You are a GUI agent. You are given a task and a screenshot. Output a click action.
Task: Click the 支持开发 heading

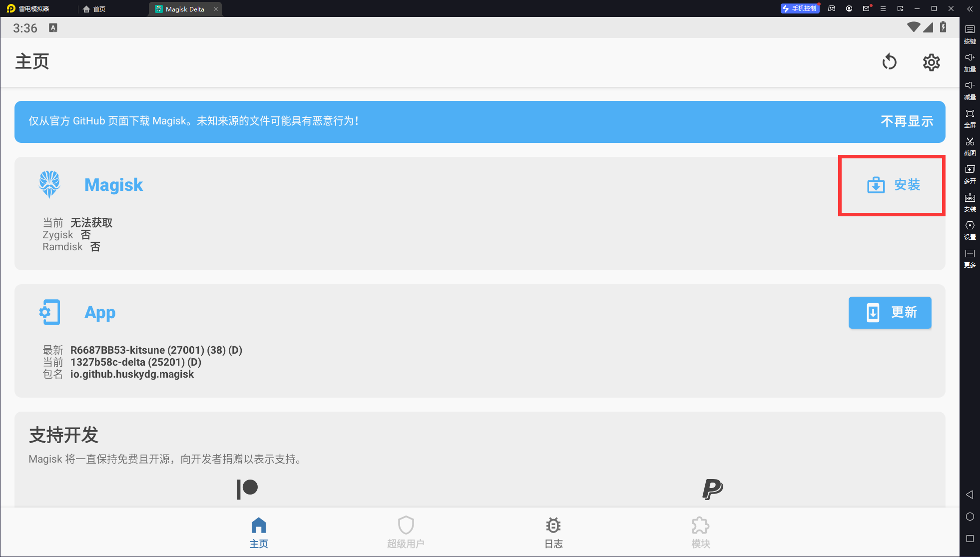coord(63,435)
